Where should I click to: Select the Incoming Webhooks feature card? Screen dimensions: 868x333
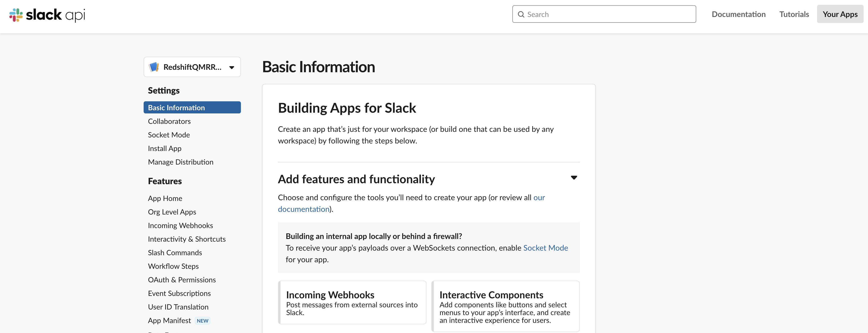point(352,302)
